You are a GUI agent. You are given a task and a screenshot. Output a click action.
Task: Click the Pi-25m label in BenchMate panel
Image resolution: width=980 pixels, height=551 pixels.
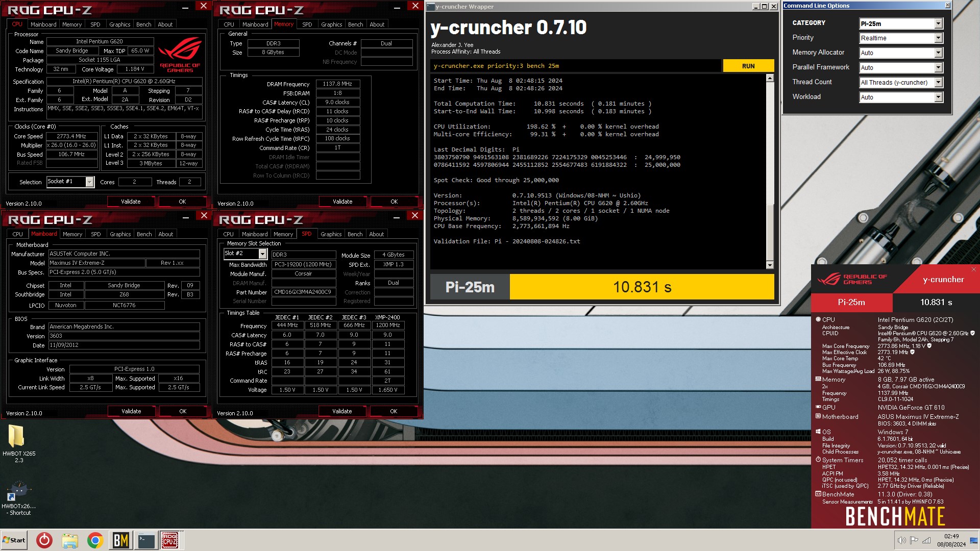pyautogui.click(x=851, y=302)
